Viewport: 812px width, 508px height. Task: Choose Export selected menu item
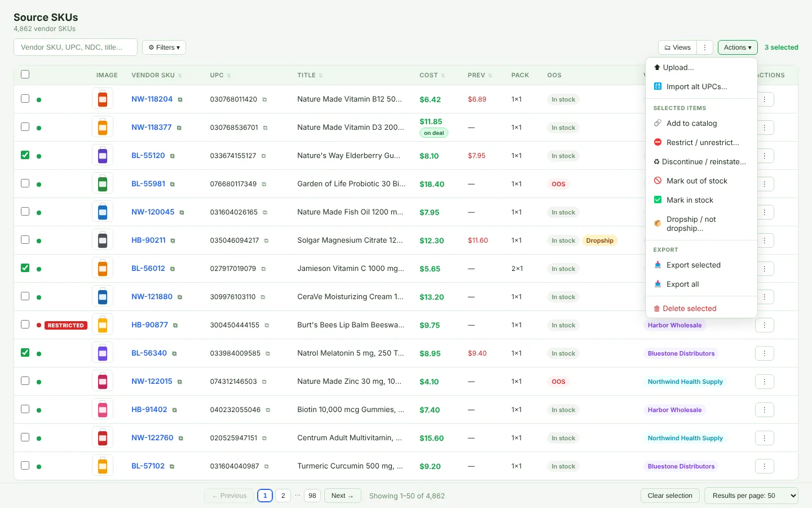701,265
